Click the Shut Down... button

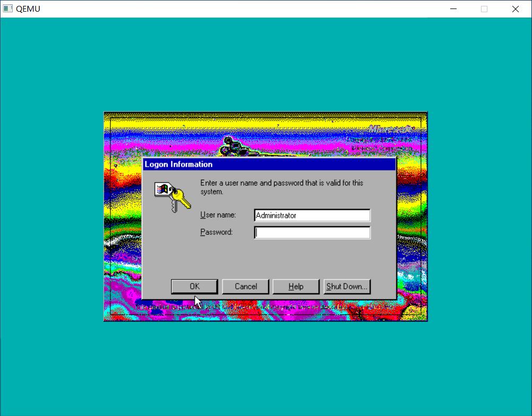point(347,286)
